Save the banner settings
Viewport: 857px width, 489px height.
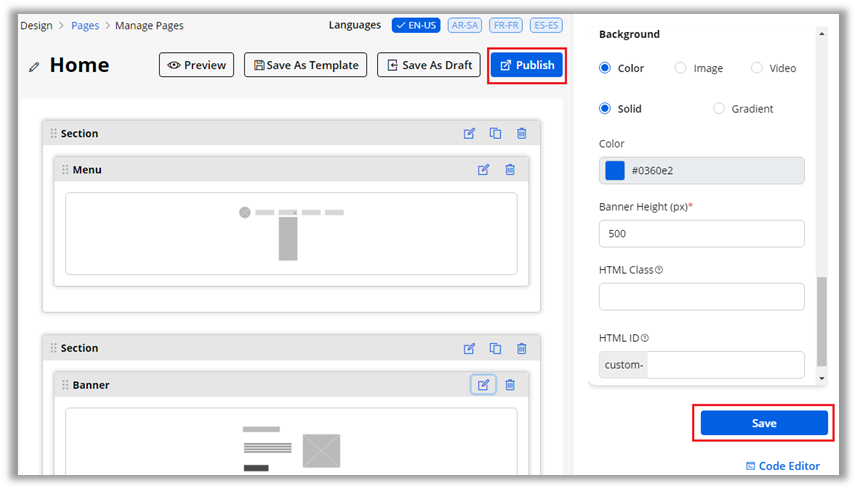764,423
